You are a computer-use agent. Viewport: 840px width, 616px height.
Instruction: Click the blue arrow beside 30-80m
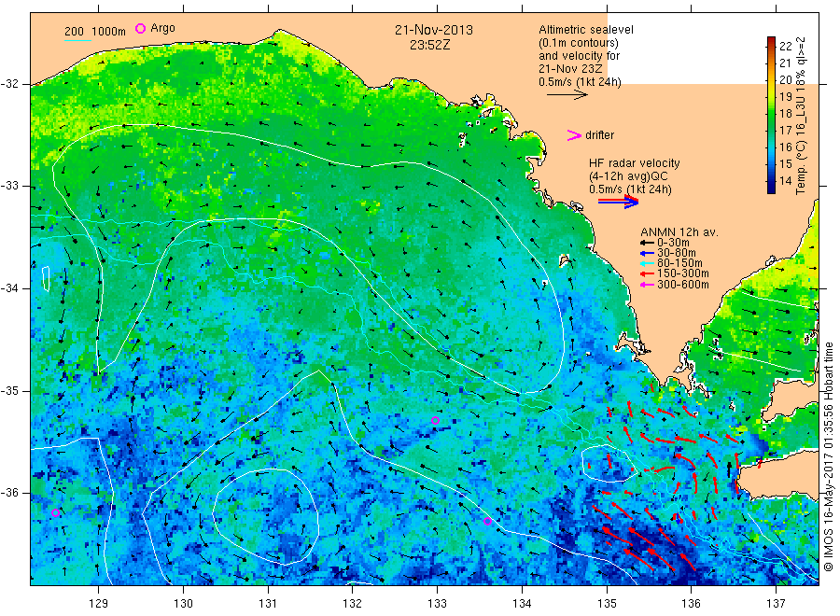coord(647,253)
